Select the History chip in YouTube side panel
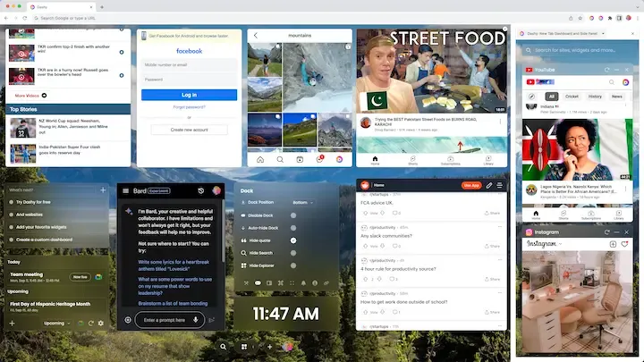The image size is (644, 362). point(595,97)
